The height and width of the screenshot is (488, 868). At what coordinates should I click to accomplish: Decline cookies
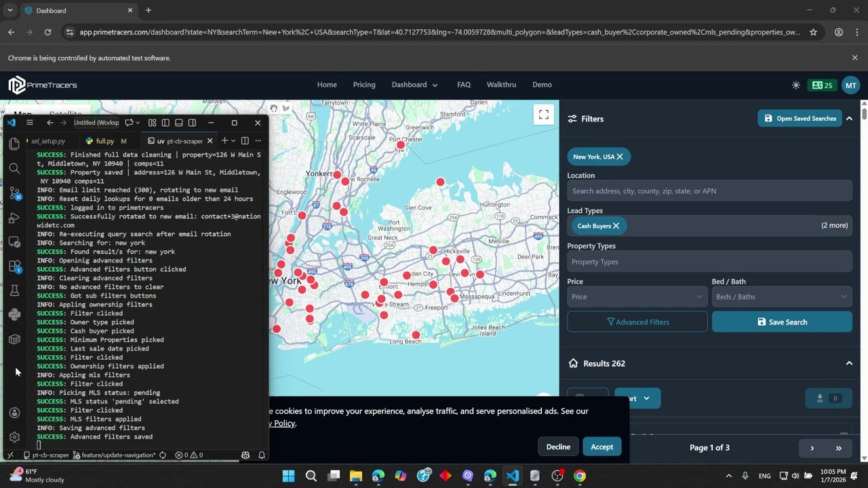coord(558,447)
